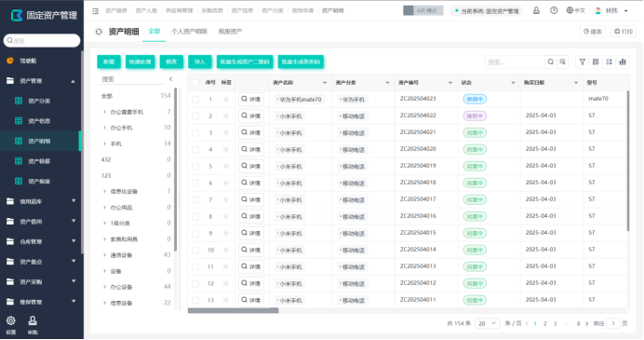
Task: Click the 导入 button
Action: click(199, 61)
